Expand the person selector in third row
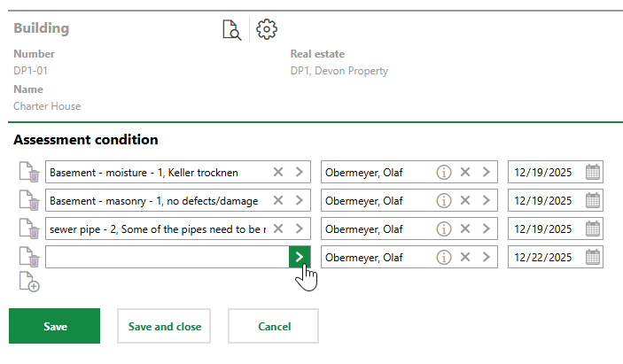 [486, 229]
